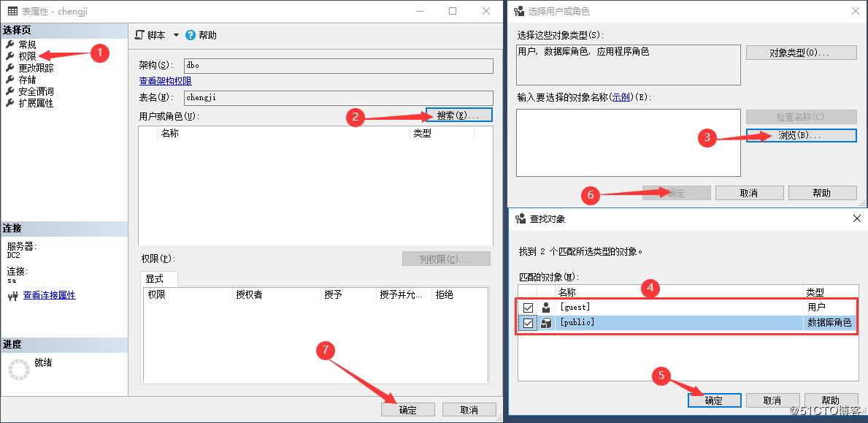The height and width of the screenshot is (423, 868).
Task: Click the table icon in the 表属性 title bar
Action: [12, 11]
